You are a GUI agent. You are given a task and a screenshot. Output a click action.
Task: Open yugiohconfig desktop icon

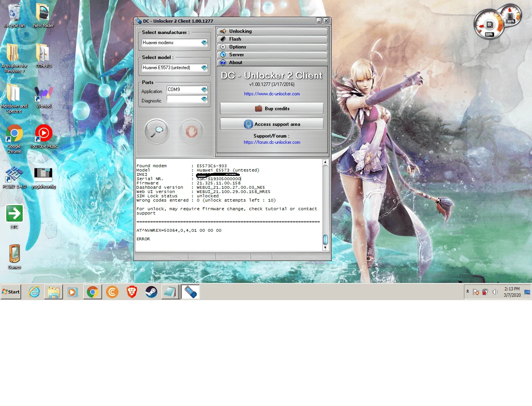(x=43, y=178)
